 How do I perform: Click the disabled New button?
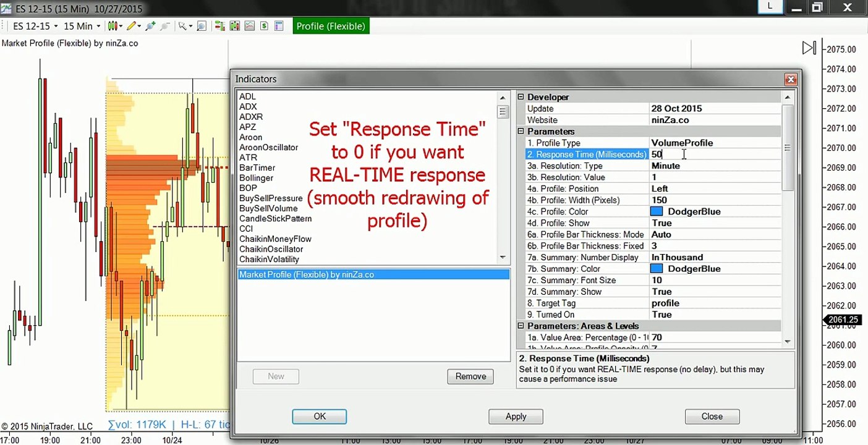276,376
